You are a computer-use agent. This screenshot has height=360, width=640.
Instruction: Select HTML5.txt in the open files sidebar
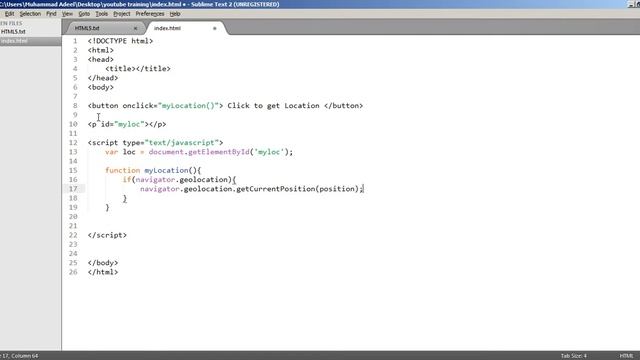point(31,31)
